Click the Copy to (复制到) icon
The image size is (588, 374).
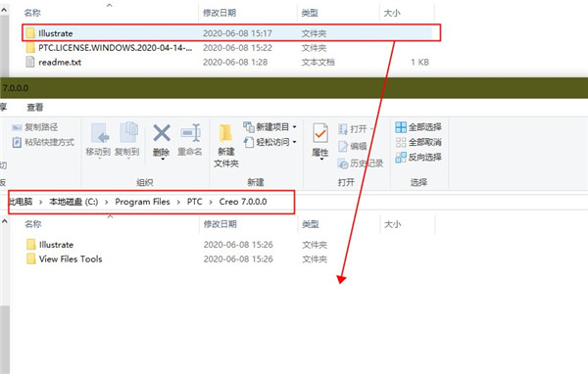(x=128, y=132)
